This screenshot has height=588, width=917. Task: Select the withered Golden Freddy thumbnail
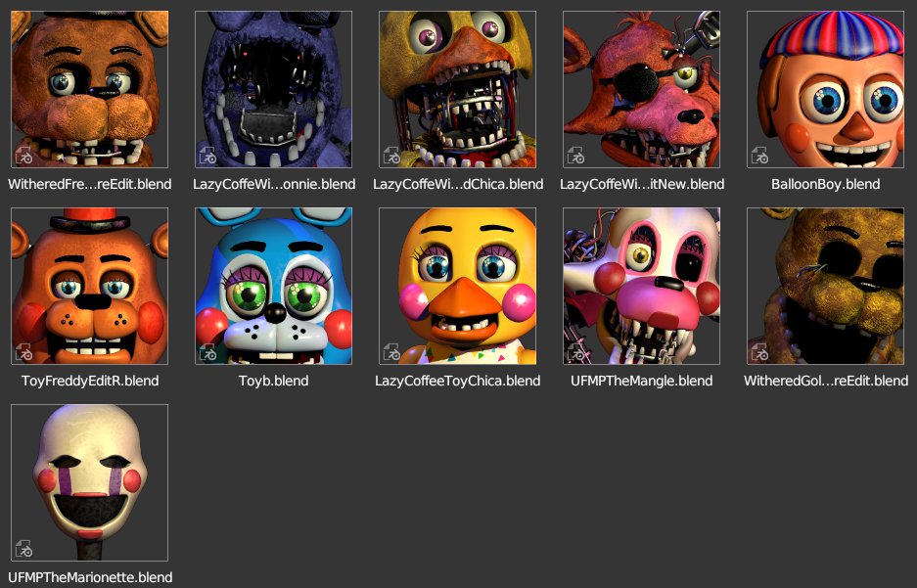pos(825,286)
